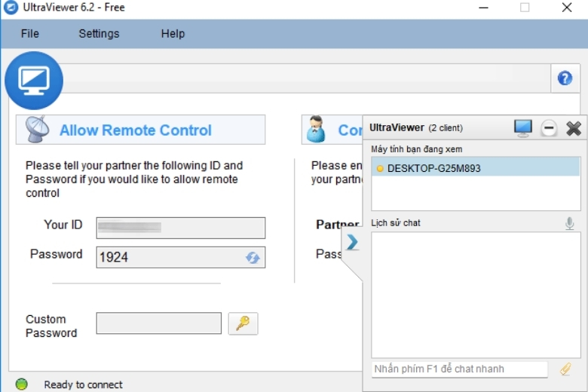The image size is (588, 392).
Task: Click the Your ID field
Action: [181, 228]
